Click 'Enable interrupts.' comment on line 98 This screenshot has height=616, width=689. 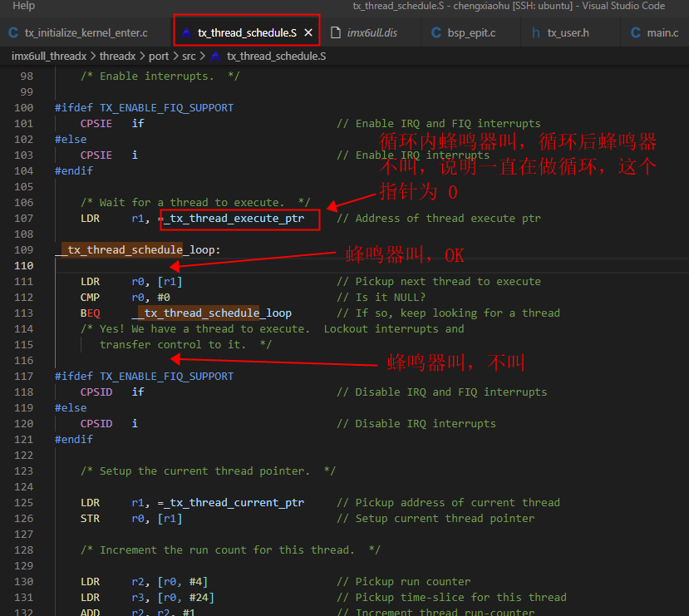[x=160, y=76]
